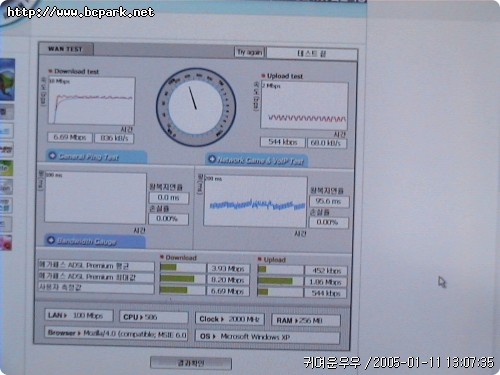This screenshot has width=500, height=375.
Task: Click the General Ping Test circle icon
Action: 53,156
